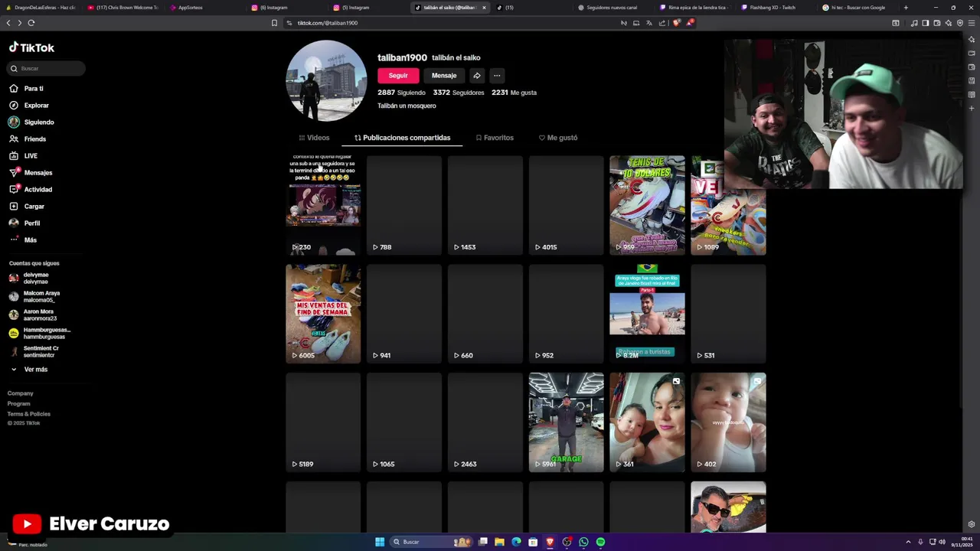Open Mis ventas del fin de semana video

coord(323,314)
